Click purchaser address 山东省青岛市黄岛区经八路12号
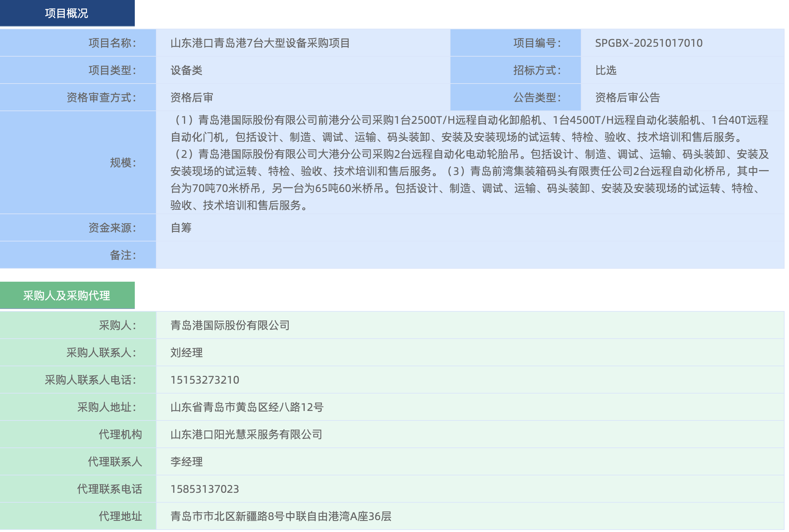This screenshot has height=532, width=789. [247, 407]
